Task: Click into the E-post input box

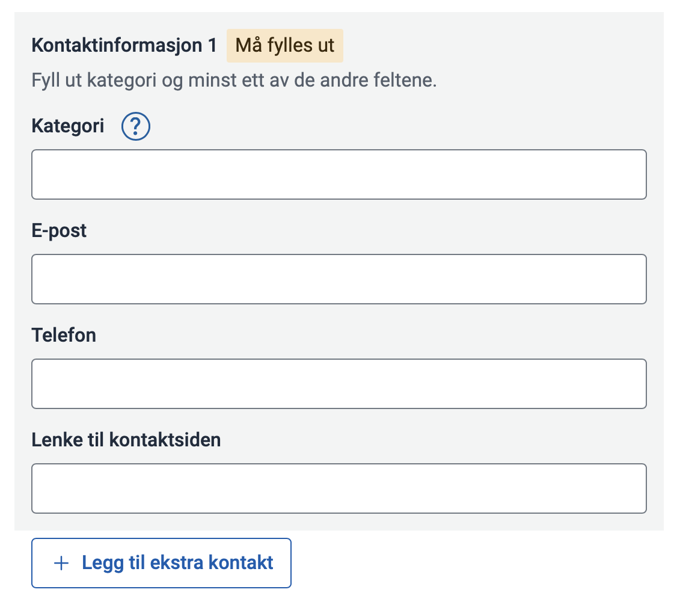Action: pyautogui.click(x=338, y=279)
